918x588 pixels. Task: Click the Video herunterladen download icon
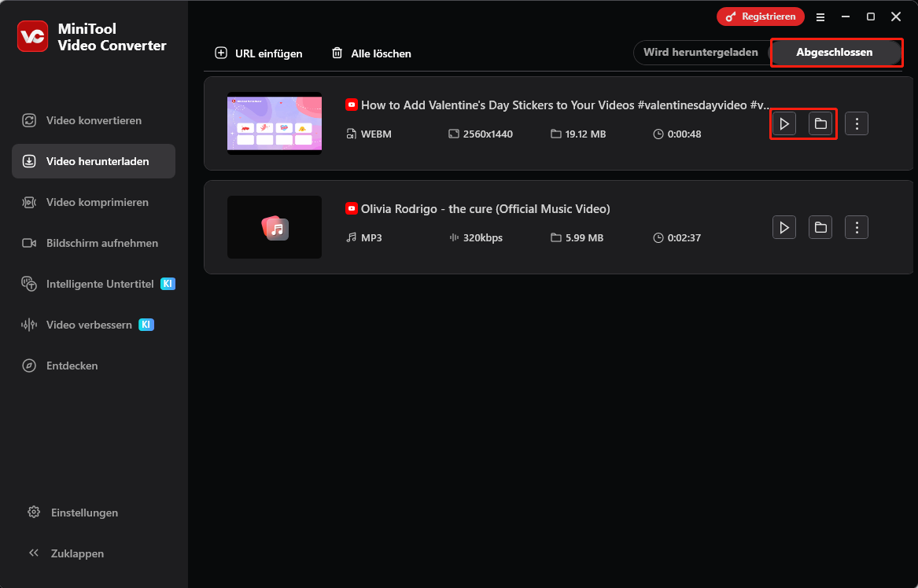coord(29,161)
